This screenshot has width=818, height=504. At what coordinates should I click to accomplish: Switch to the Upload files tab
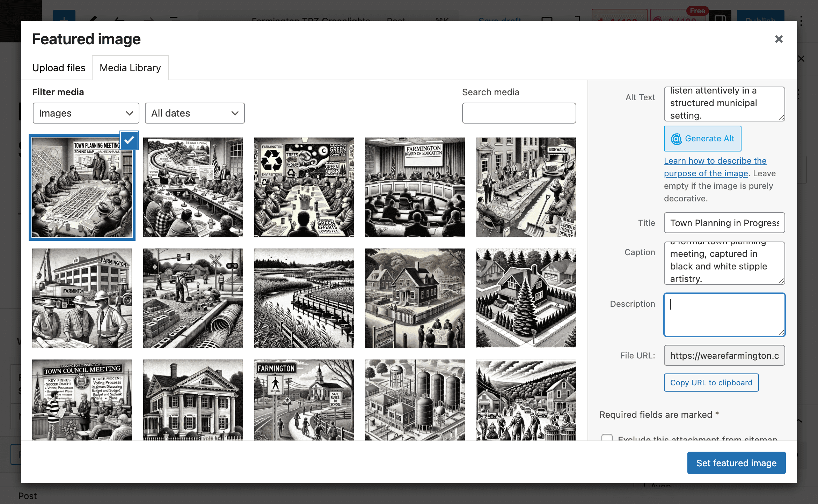coord(59,68)
